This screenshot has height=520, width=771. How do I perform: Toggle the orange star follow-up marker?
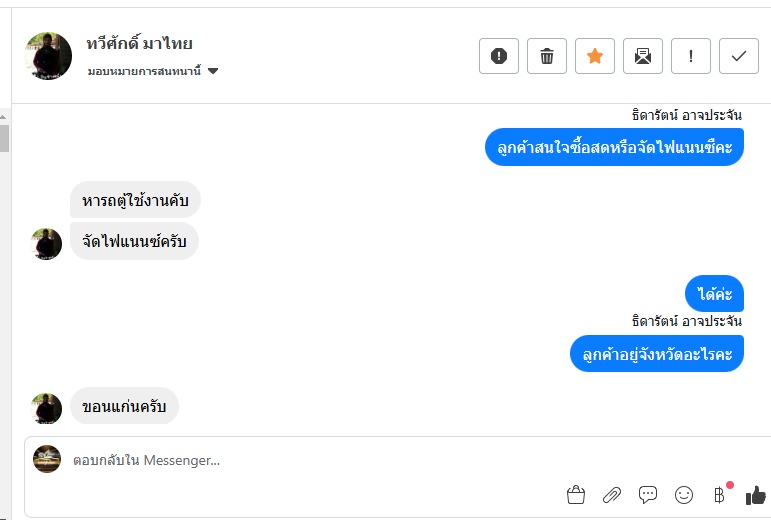595,56
